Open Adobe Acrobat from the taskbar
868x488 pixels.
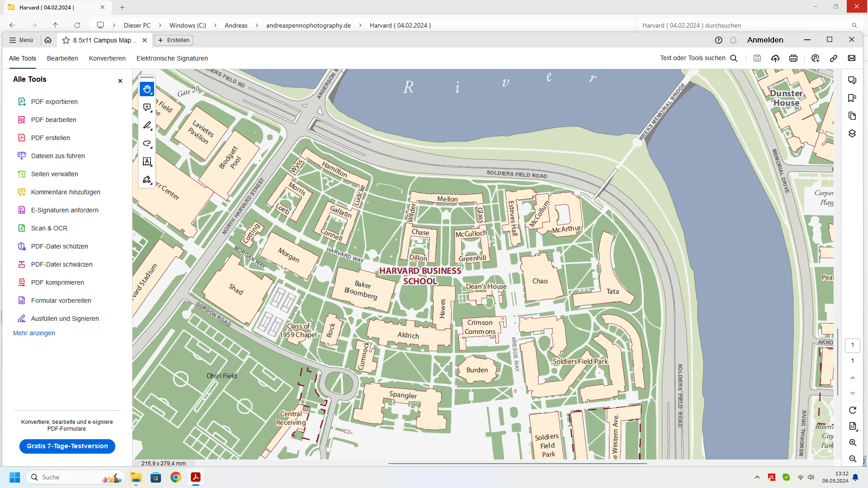pyautogui.click(x=196, y=477)
